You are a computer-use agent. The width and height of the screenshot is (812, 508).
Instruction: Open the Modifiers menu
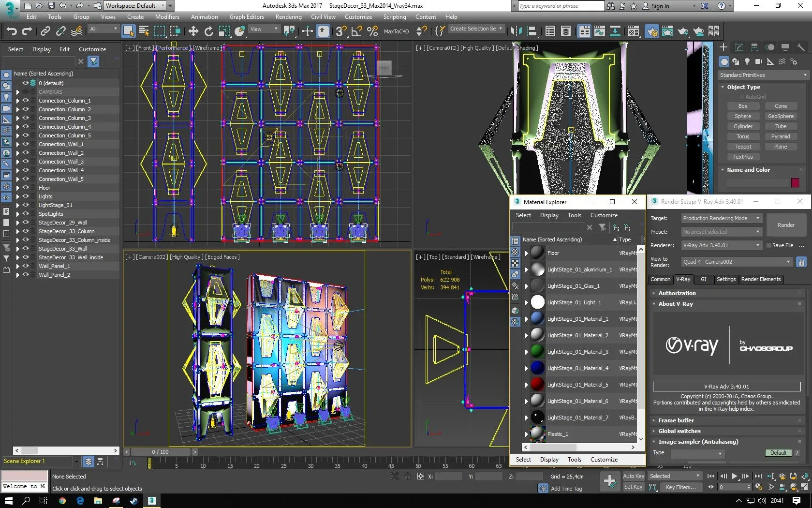[x=167, y=16]
